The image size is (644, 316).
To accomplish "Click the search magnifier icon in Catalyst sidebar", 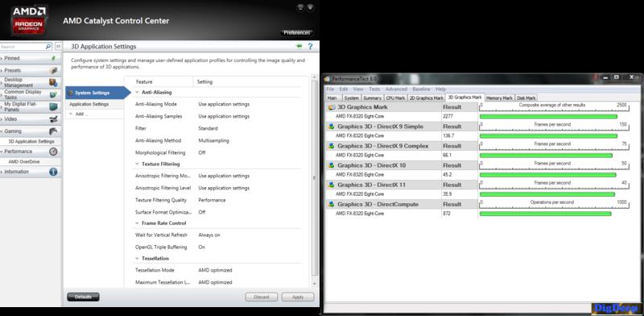I will pyautogui.click(x=48, y=47).
